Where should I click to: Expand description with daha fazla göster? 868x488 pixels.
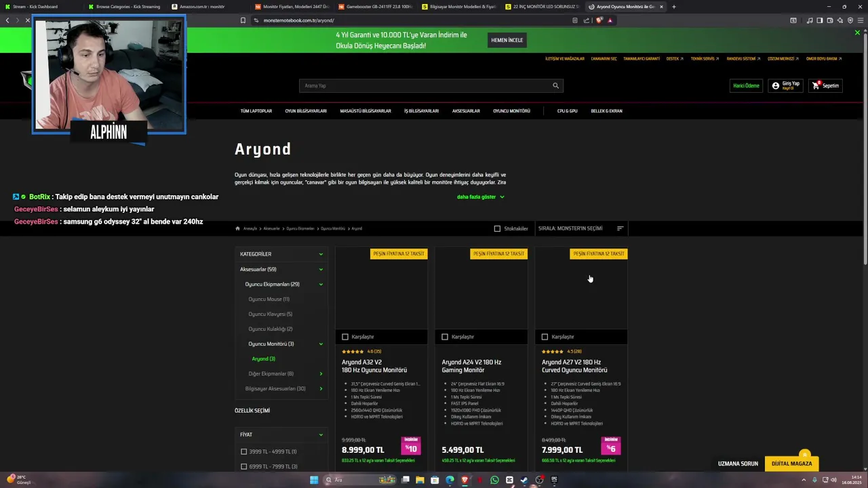coord(480,197)
